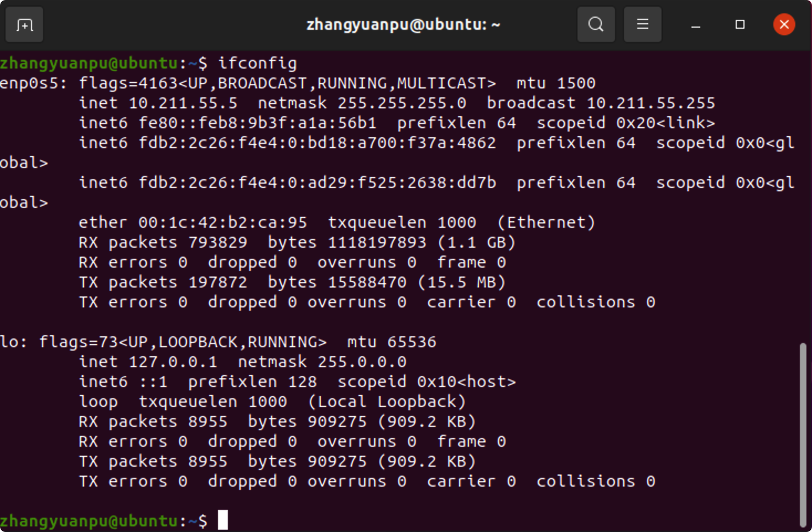Click the (15.5 MB) size text
Screen dimensions: 812x532
click(x=461, y=282)
